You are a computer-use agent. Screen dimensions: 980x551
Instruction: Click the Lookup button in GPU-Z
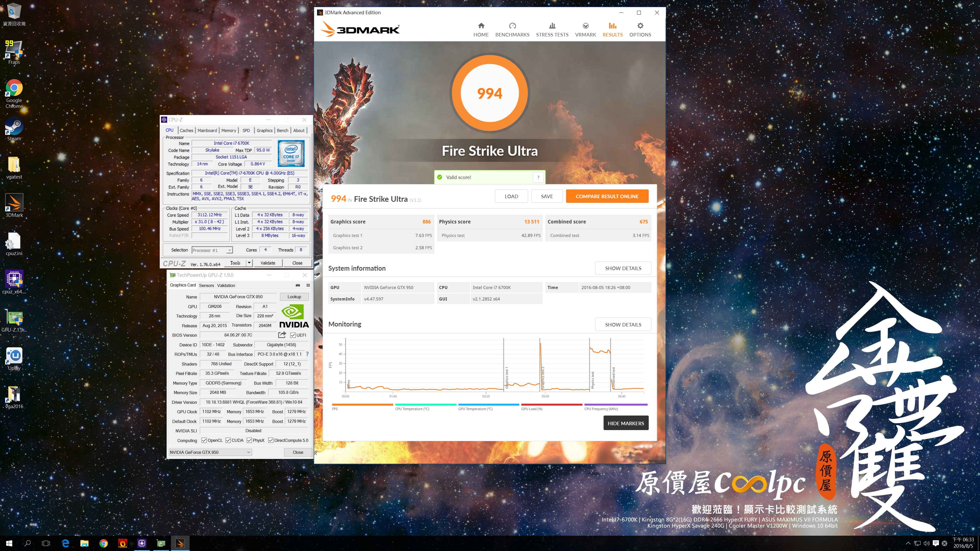[x=294, y=297]
